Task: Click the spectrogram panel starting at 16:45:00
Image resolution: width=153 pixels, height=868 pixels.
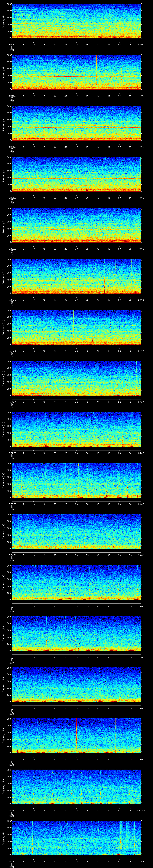Action: pyautogui.click(x=76, y=72)
